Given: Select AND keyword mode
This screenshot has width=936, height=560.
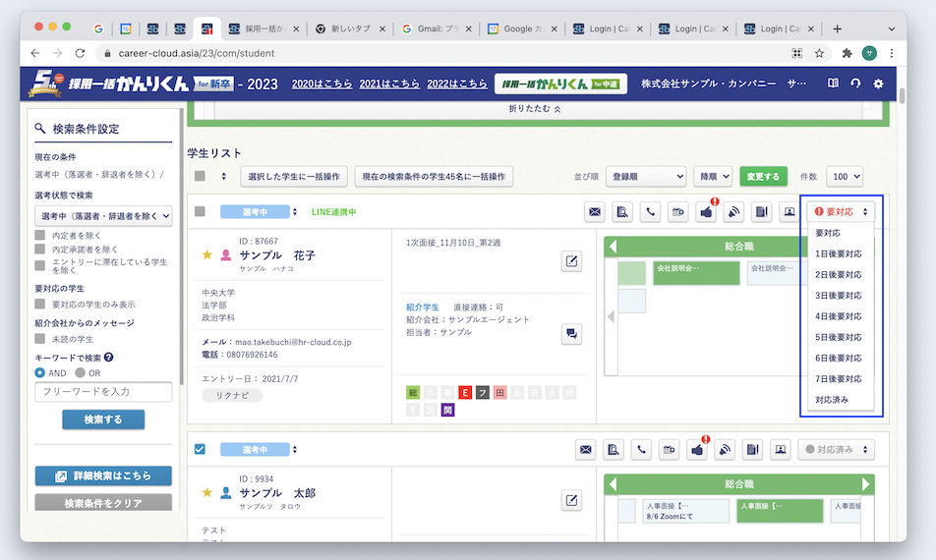Looking at the screenshot, I should [40, 372].
